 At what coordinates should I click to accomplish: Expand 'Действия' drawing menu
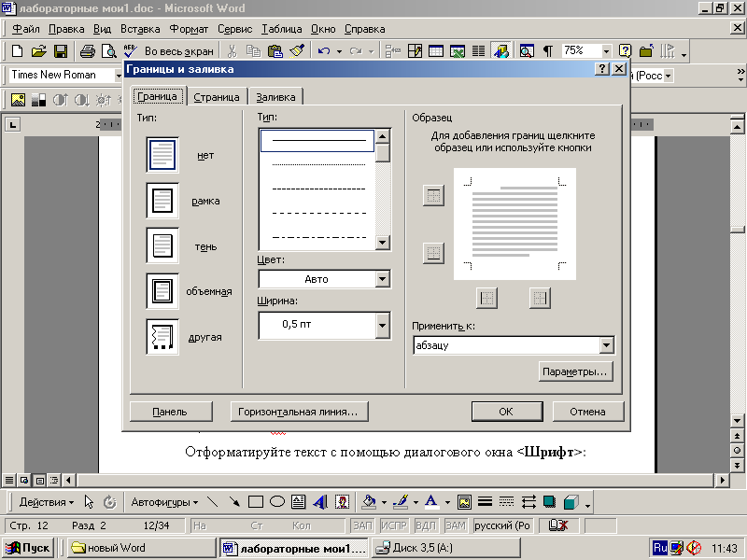pos(46,502)
